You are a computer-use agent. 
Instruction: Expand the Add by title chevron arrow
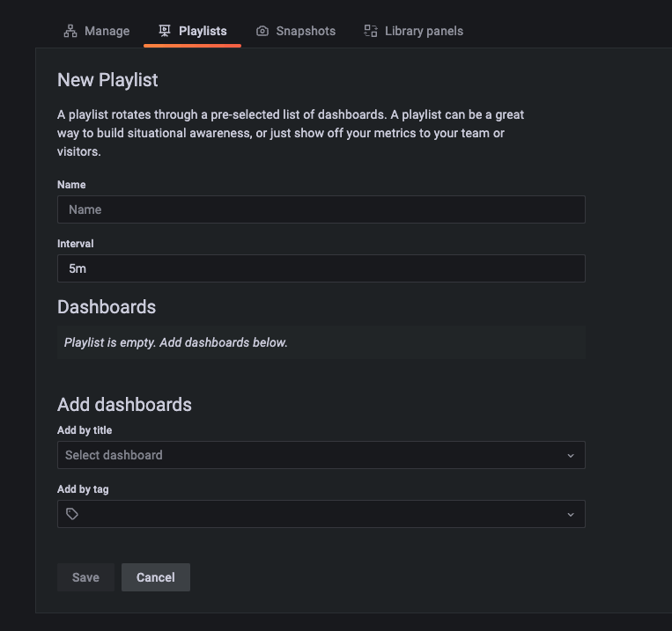click(570, 456)
